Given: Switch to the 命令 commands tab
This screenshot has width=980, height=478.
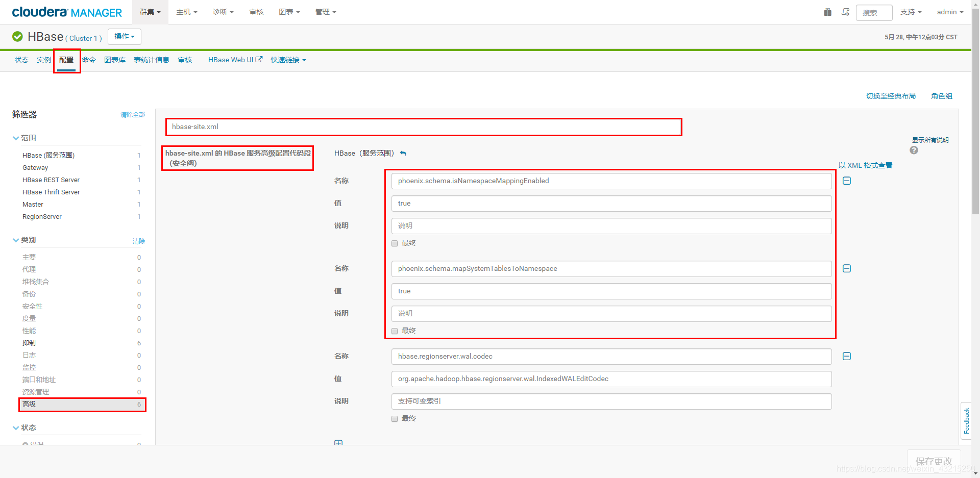Looking at the screenshot, I should (89, 60).
